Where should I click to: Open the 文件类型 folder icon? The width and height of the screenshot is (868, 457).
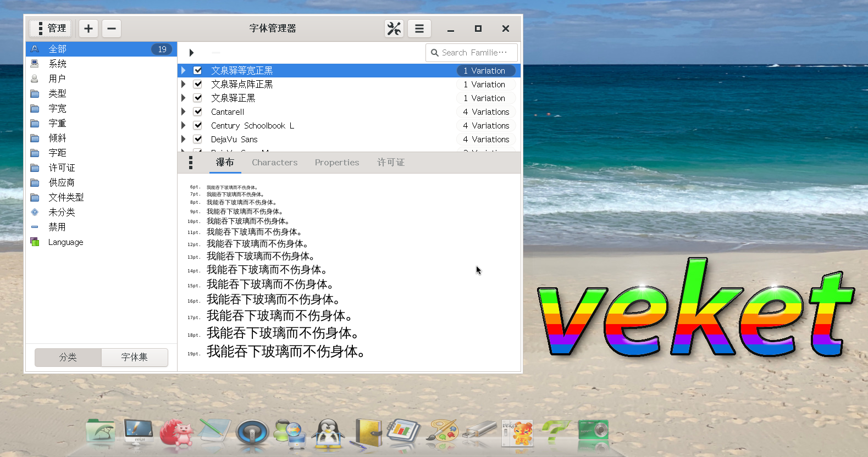(x=35, y=197)
